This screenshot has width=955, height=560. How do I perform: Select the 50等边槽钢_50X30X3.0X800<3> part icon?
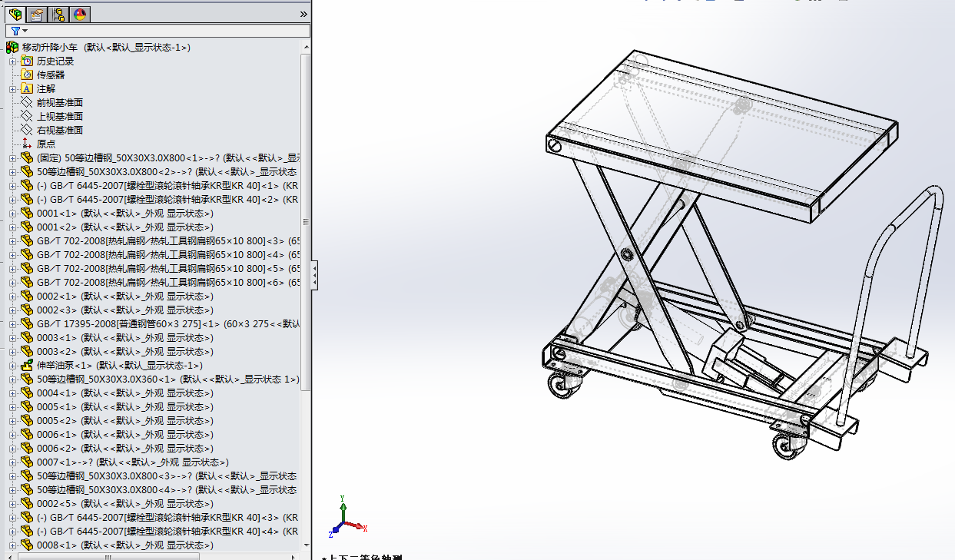click(27, 476)
